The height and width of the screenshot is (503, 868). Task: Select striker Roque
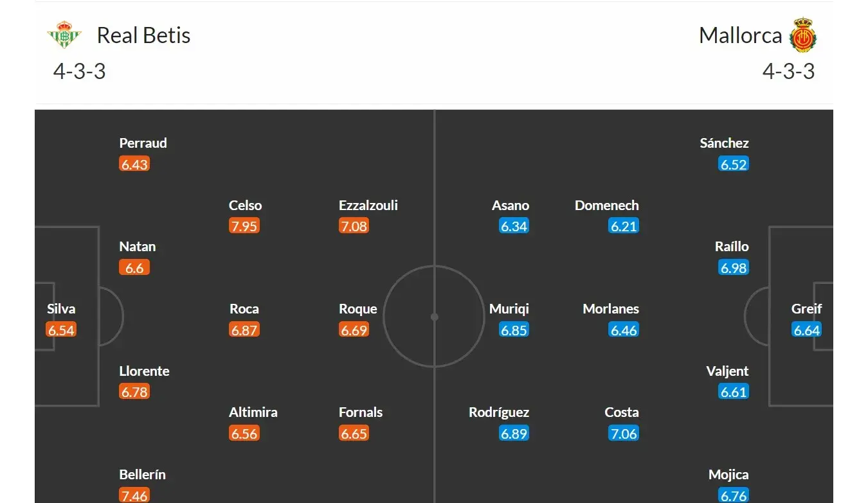coord(358,309)
